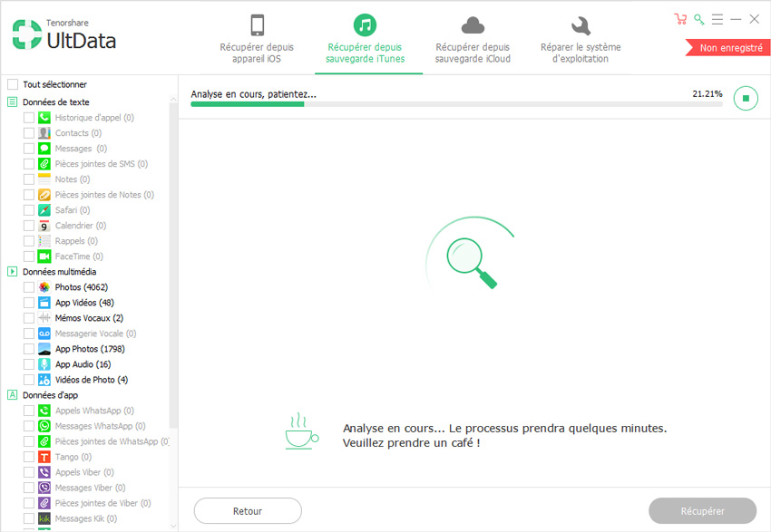The width and height of the screenshot is (771, 532).
Task: Open Réparer le système d'exploitation tab
Action: pyautogui.click(x=581, y=39)
